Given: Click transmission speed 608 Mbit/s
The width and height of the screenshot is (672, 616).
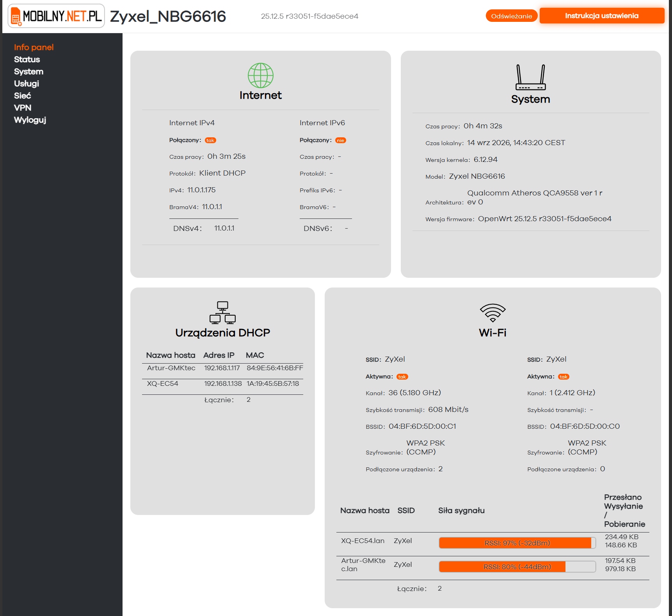Looking at the screenshot, I should point(448,410).
